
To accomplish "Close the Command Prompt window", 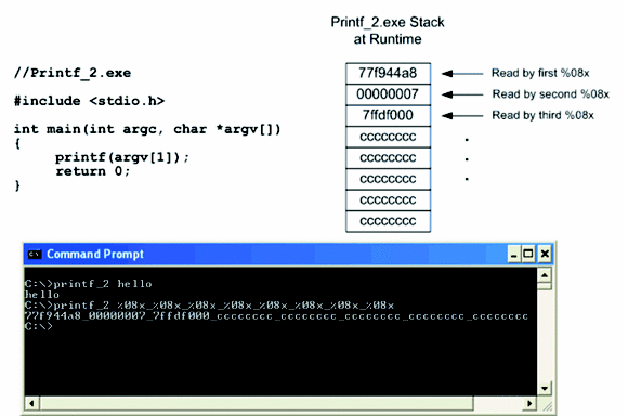I will [545, 254].
